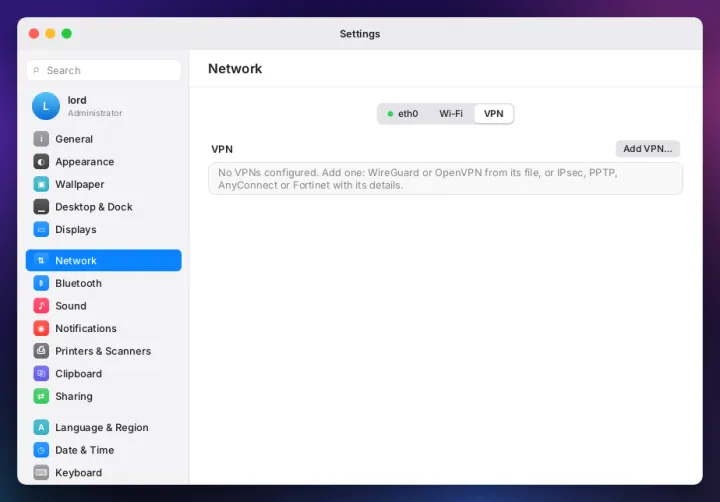Viewport: 720px width, 502px height.
Task: Open General settings label
Action: pos(74,139)
